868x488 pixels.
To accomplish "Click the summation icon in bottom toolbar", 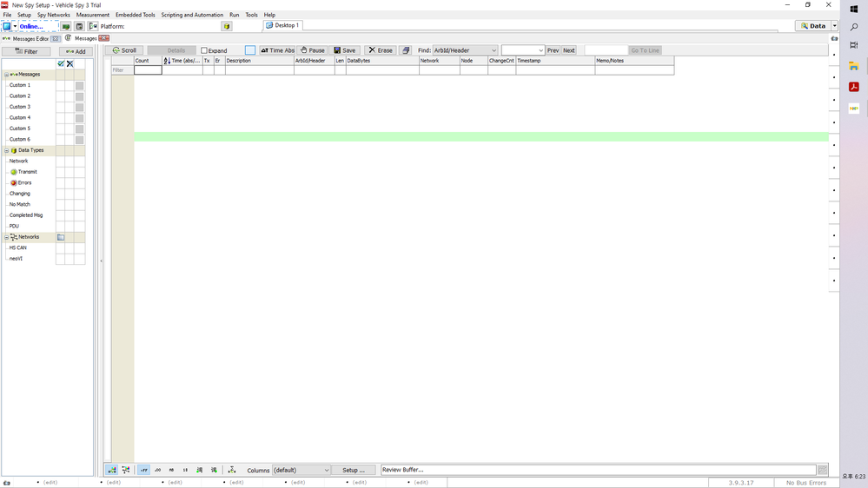I will coord(232,470).
